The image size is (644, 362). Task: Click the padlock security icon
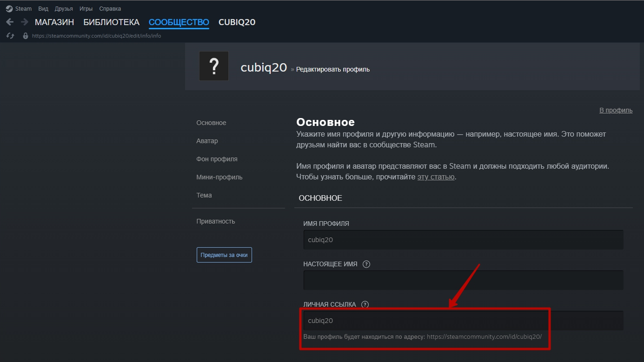point(26,36)
